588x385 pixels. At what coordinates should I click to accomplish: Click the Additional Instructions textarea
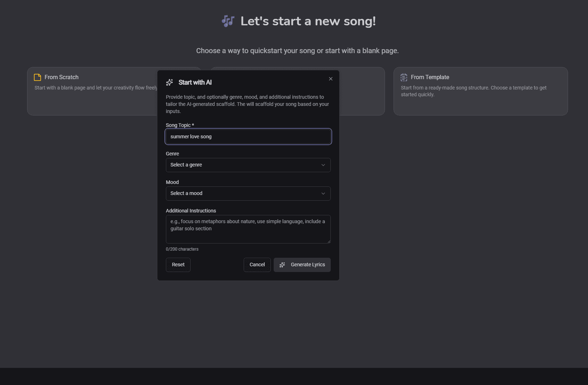[248, 229]
